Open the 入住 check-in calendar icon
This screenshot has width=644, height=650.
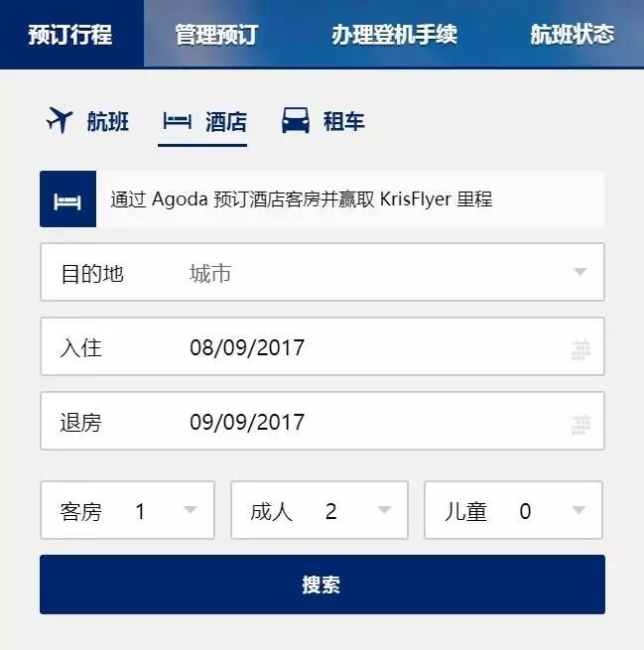pos(580,350)
